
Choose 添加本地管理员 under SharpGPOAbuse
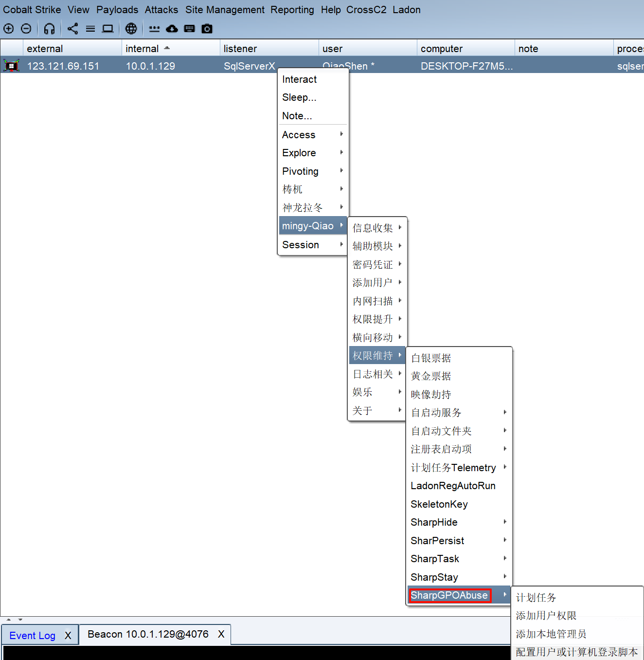tap(551, 634)
